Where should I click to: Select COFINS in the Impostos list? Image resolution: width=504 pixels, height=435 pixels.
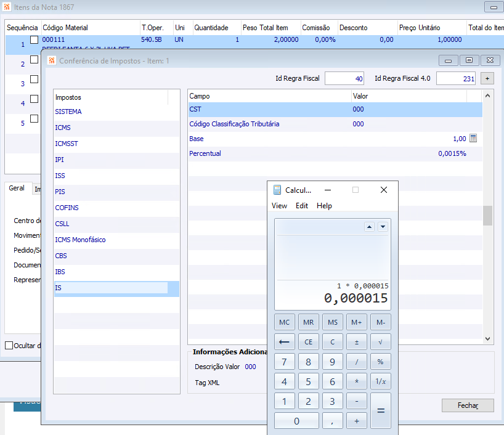pyautogui.click(x=116, y=208)
